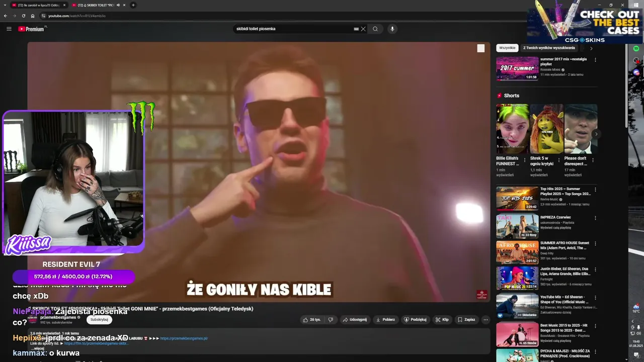Run search with the magnifier button
The image size is (644, 362).
375,29
